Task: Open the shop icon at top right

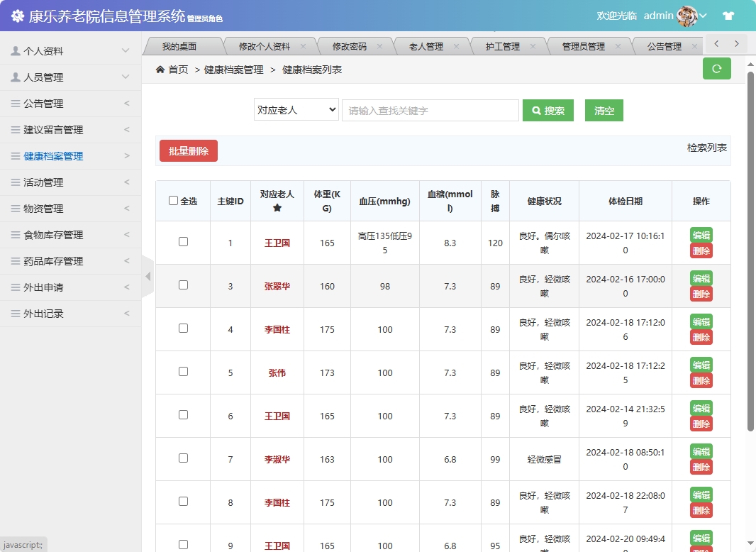Action: [728, 15]
